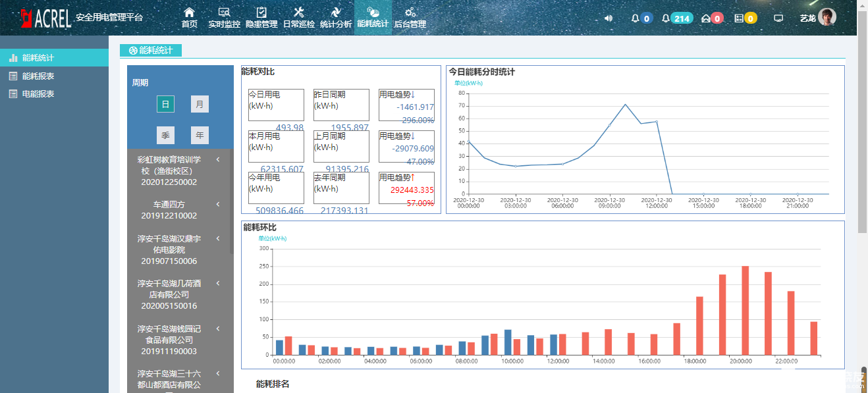
Task: Select the 年 period option
Action: [200, 135]
